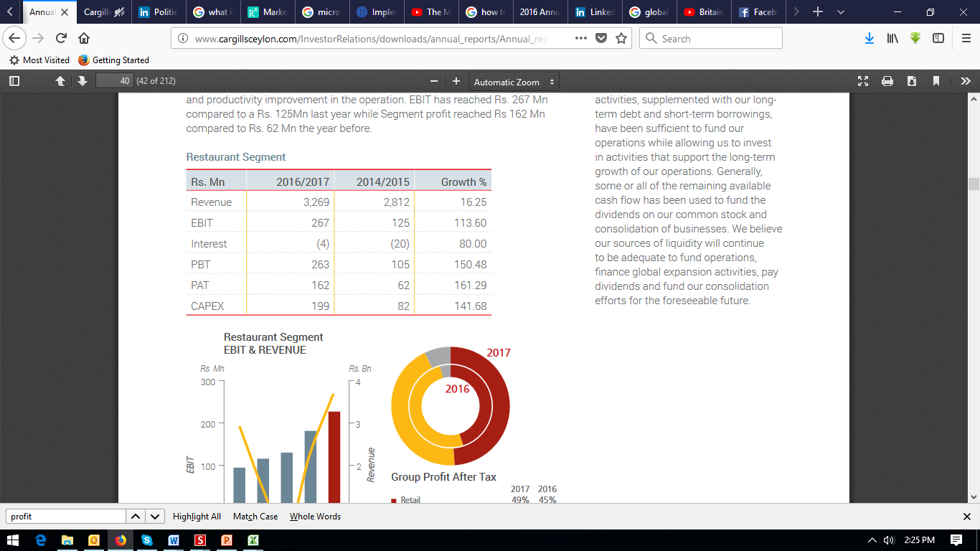The image size is (980, 551).
Task: Toggle Highlight All in find bar
Action: (197, 517)
